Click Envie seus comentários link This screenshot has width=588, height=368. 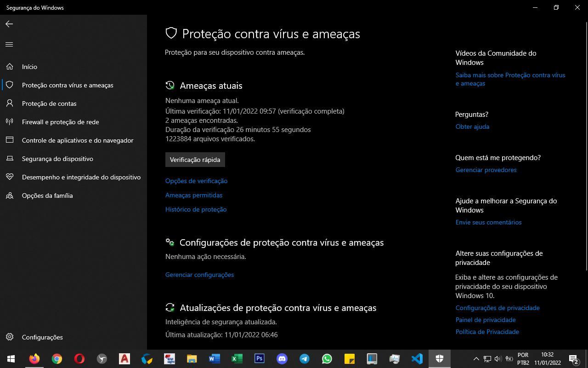coord(488,222)
